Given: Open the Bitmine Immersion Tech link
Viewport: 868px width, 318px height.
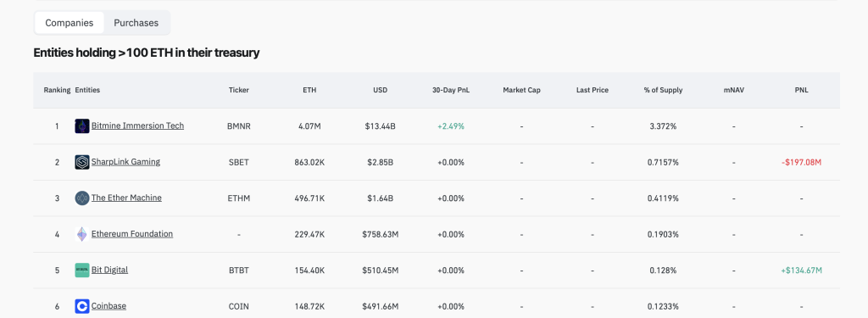Looking at the screenshot, I should [137, 126].
